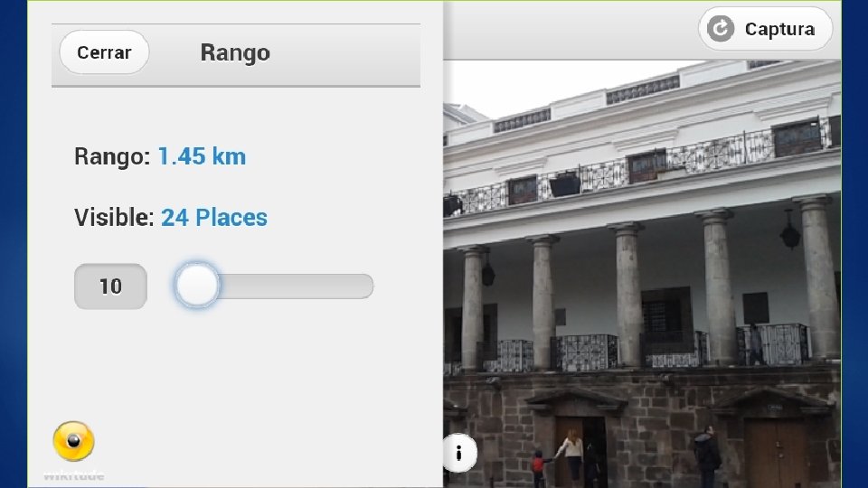Tap the hanging lantern between the left columns
This screenshot has height=488, width=868.
[487, 272]
